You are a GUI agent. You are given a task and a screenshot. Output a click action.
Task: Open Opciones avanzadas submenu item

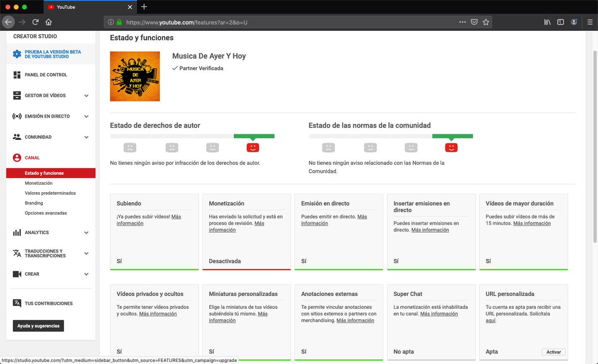(46, 213)
